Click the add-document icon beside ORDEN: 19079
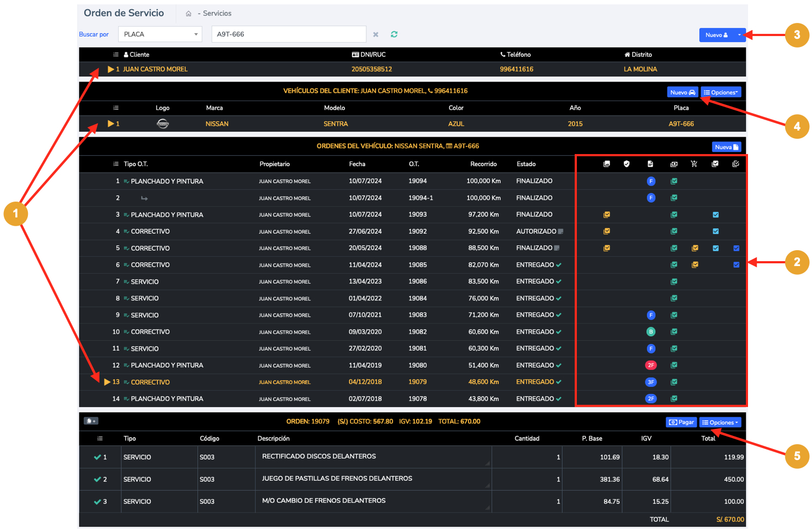This screenshot has width=812, height=531. coord(91,421)
